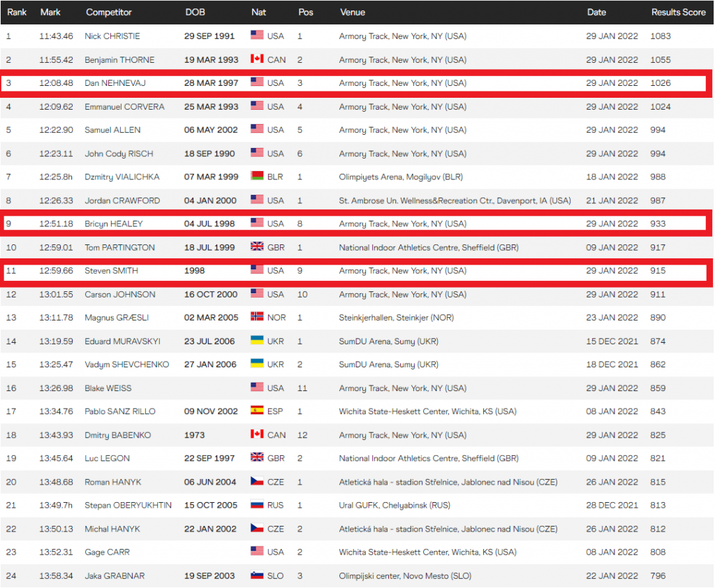This screenshot has height=588, width=715.
Task: Click the USA flag in Steven SMITH's row
Action: [x=257, y=270]
